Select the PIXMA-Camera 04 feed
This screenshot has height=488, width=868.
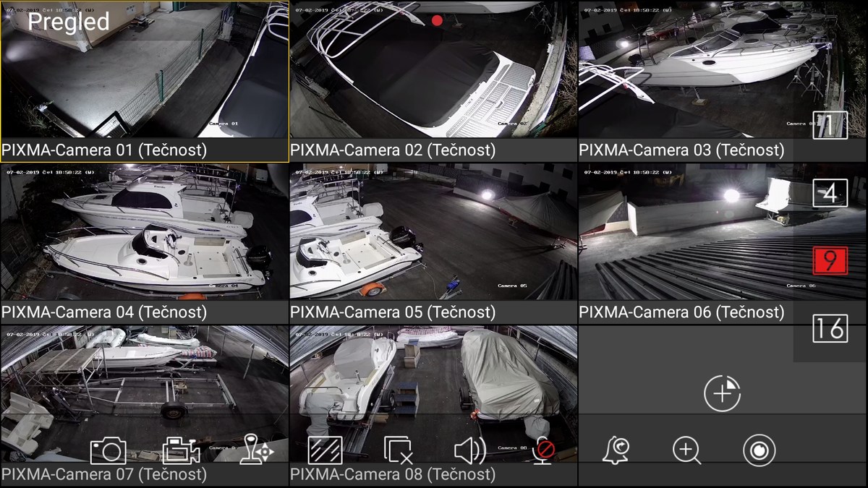coord(145,231)
